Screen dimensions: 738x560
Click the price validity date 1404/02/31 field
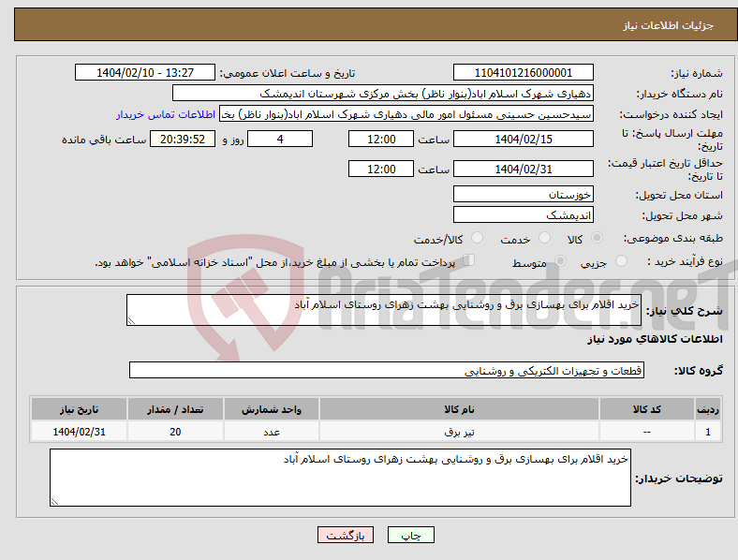pyautogui.click(x=523, y=169)
